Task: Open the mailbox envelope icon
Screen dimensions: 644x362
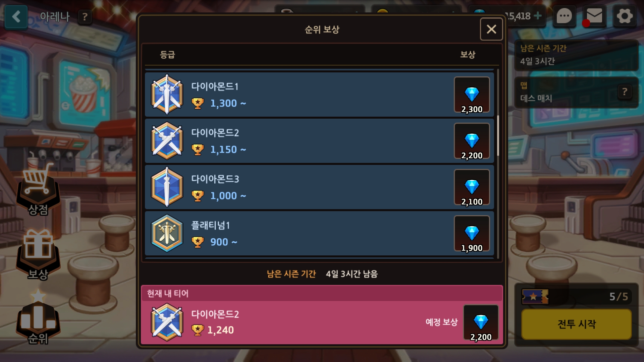Action: tap(594, 16)
